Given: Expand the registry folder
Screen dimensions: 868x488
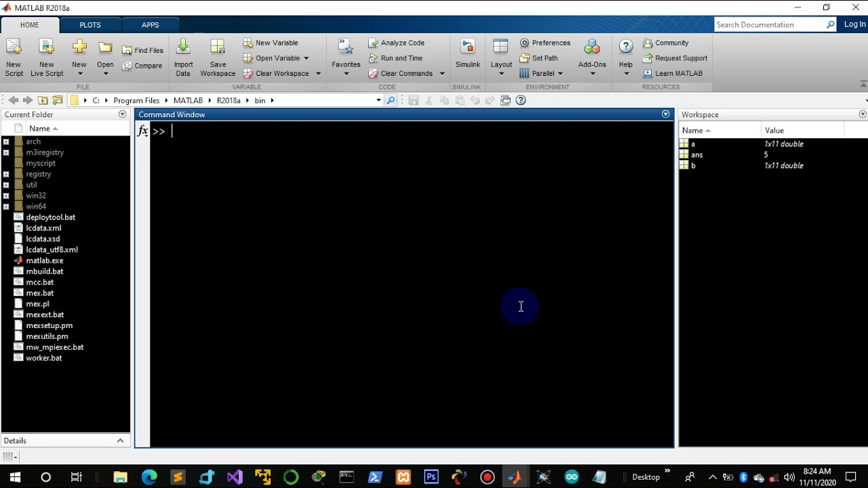Looking at the screenshot, I should coord(6,174).
